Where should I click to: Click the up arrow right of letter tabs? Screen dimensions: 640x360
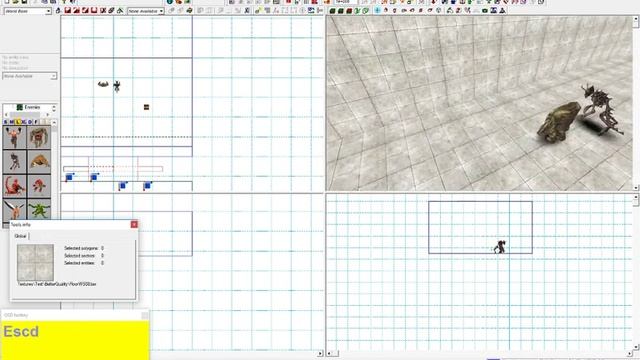pyautogui.click(x=54, y=122)
